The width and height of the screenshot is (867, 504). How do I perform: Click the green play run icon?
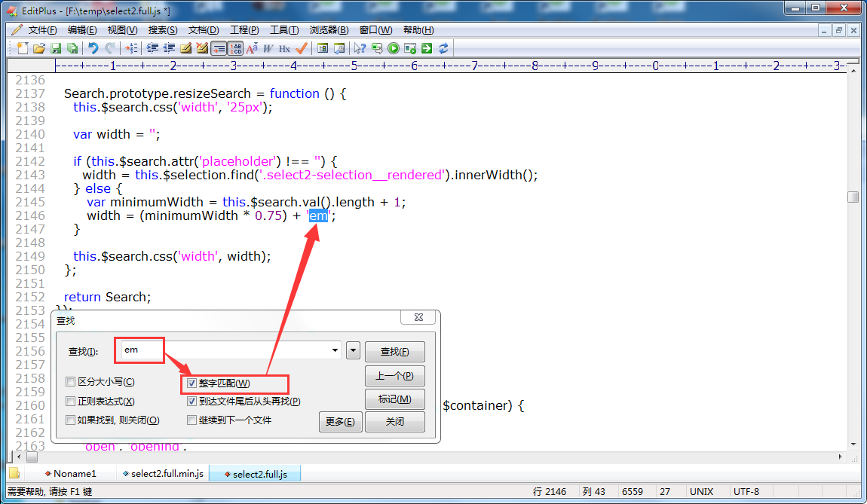pyautogui.click(x=393, y=49)
